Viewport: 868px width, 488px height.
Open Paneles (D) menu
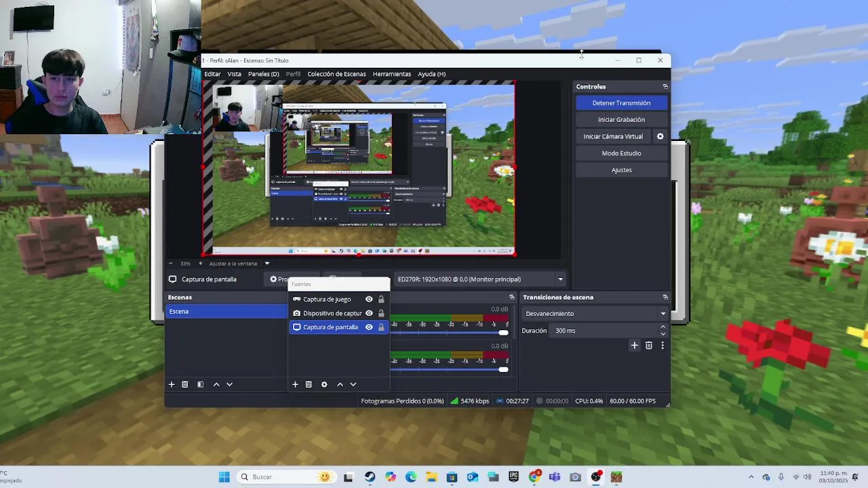point(263,74)
